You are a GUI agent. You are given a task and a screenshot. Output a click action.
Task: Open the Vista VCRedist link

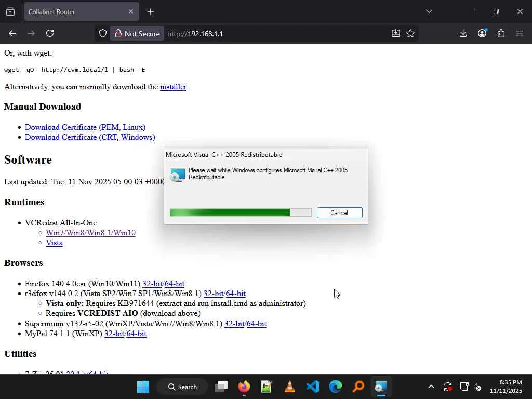pyautogui.click(x=54, y=243)
